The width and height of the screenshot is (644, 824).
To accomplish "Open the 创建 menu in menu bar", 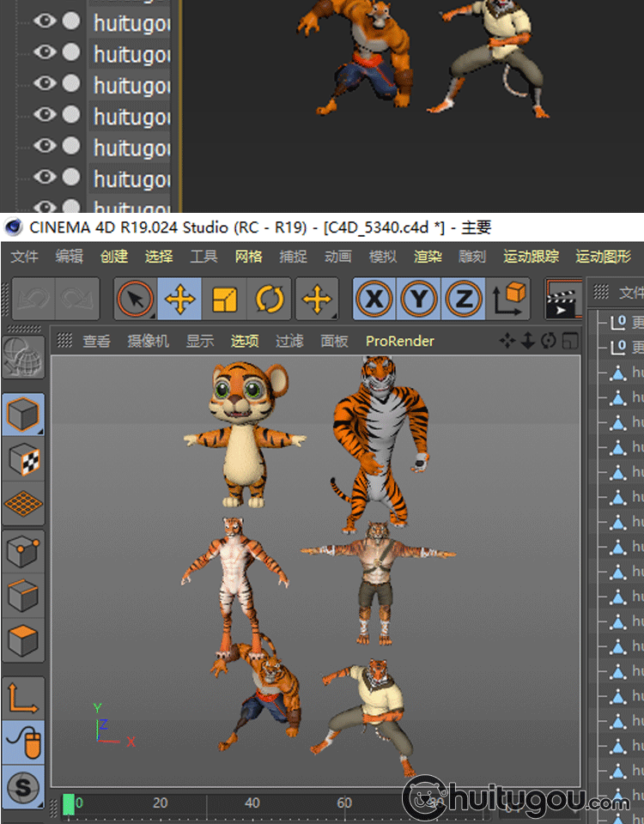I will click(x=113, y=256).
